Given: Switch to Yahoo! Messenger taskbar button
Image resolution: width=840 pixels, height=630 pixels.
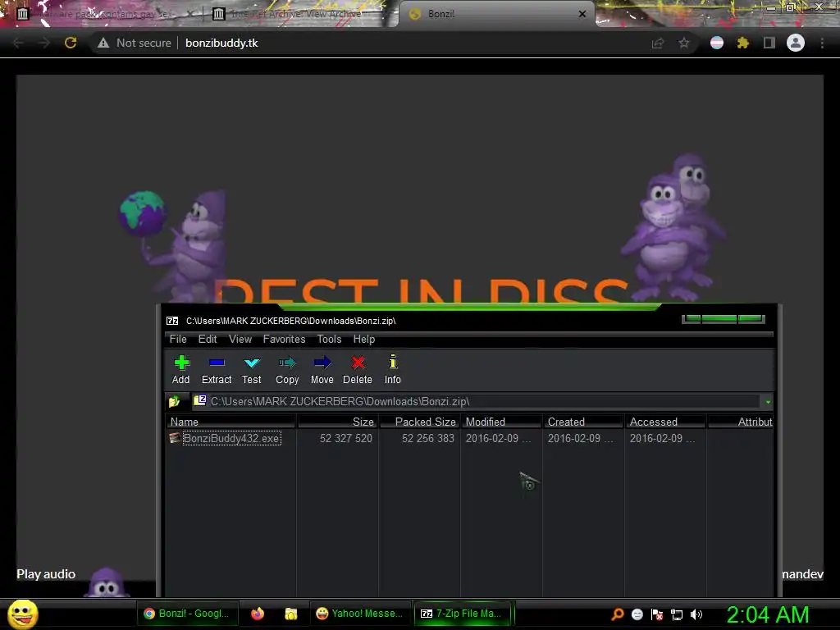Looking at the screenshot, I should [x=360, y=614].
